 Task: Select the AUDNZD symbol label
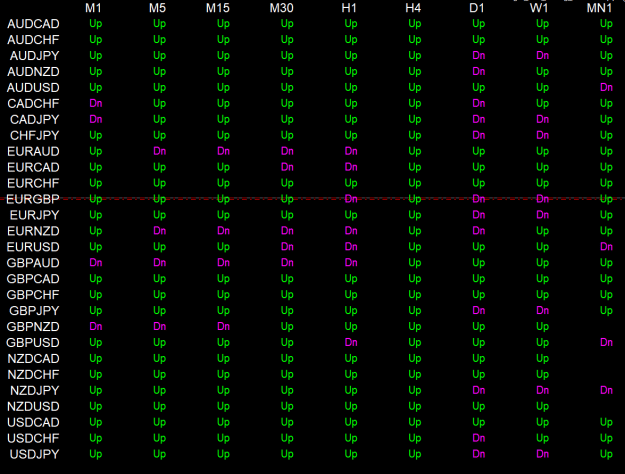coord(33,72)
